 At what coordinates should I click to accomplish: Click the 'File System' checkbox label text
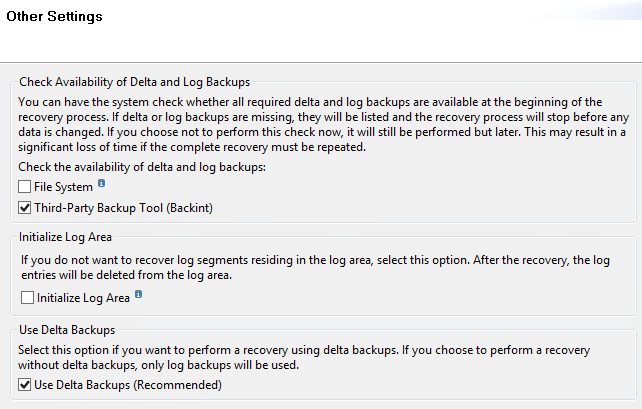point(64,187)
